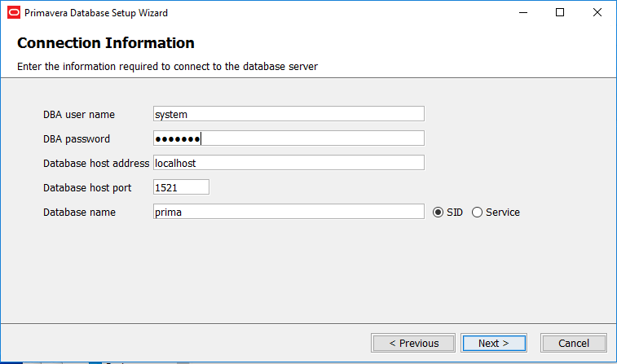Click the 'DBA user name' label
This screenshot has width=617, height=364.
[79, 114]
